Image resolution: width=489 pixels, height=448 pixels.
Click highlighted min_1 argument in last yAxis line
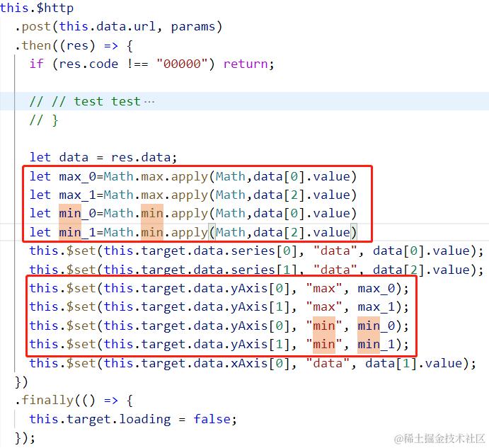(376, 345)
